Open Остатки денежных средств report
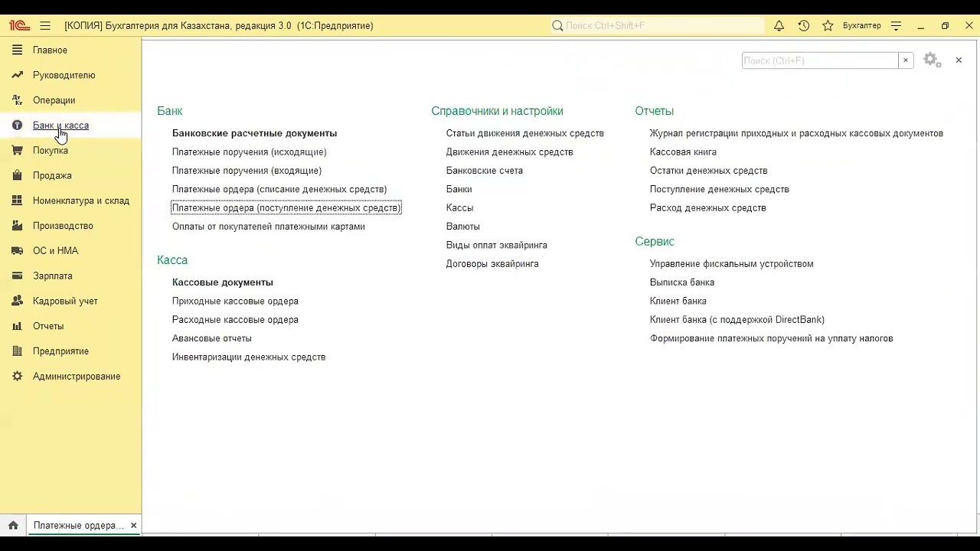 pyautogui.click(x=709, y=171)
